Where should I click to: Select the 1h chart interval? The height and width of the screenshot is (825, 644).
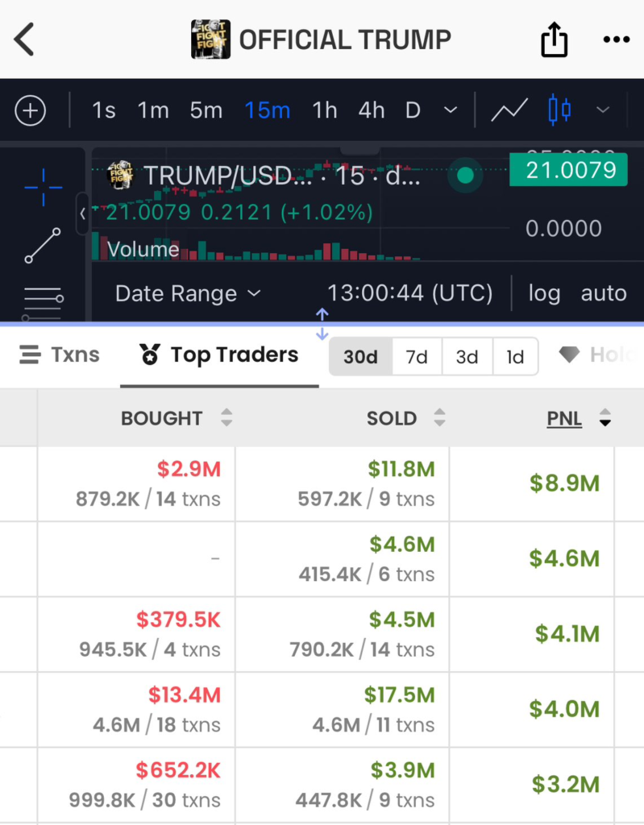324,110
